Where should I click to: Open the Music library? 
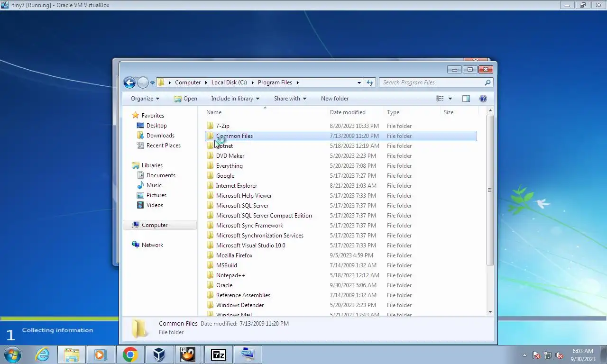(x=154, y=185)
